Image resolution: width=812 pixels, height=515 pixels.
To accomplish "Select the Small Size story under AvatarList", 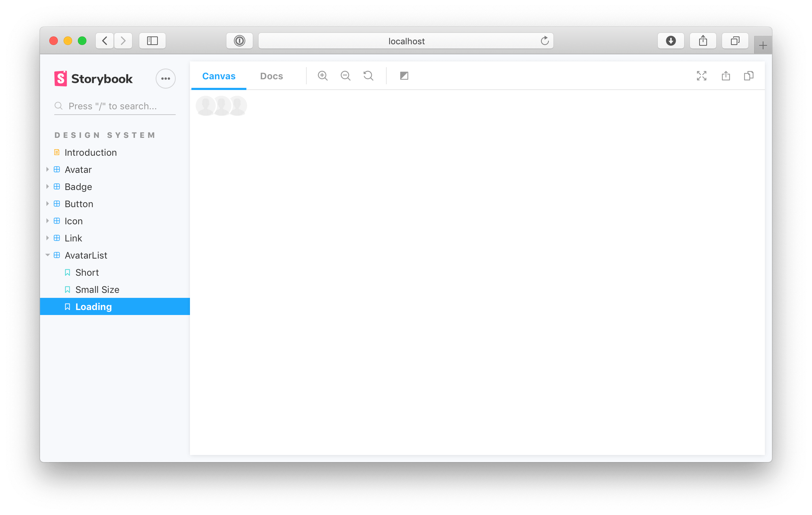I will tap(97, 290).
